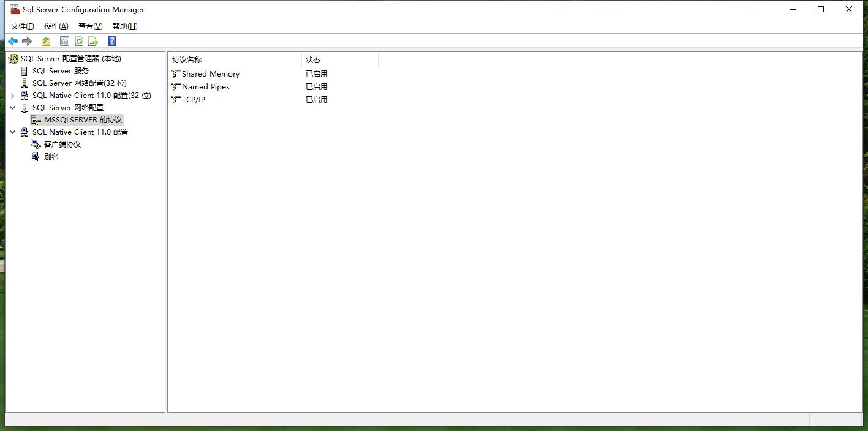
Task: Collapse the SQL Server 网络配置 node
Action: (13, 108)
